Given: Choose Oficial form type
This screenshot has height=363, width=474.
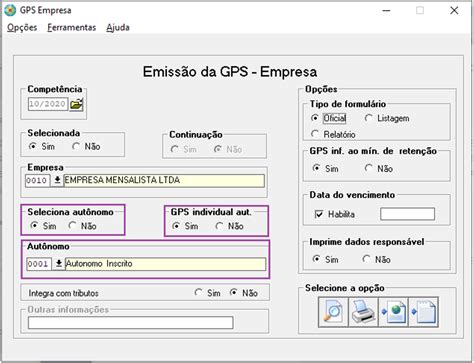Looking at the screenshot, I should click(329, 118).
